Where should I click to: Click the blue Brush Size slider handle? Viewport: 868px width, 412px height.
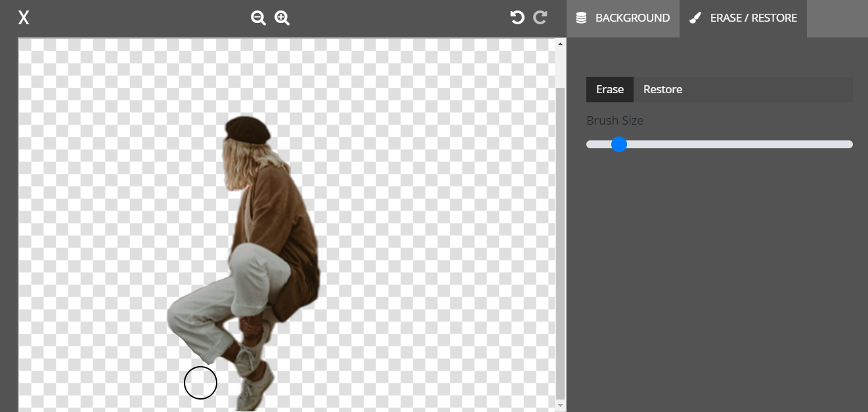coord(619,144)
